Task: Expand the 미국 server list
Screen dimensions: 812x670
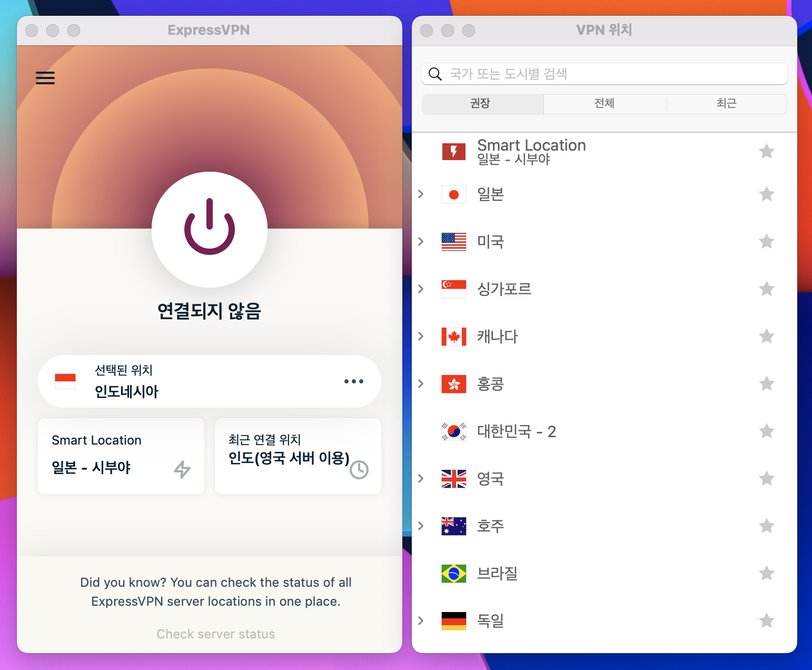Action: (x=421, y=241)
